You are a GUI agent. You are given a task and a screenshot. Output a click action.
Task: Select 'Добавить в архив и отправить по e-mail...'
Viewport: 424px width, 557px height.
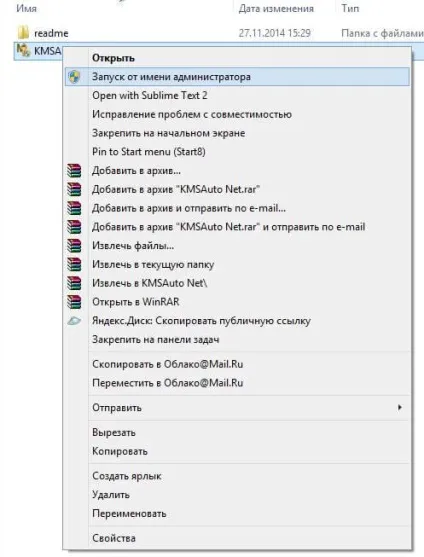(x=237, y=209)
